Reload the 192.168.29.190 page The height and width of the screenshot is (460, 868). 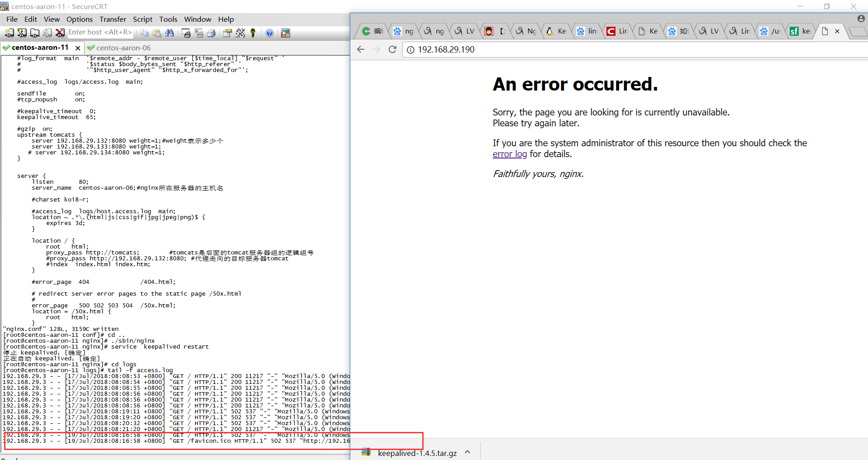pyautogui.click(x=392, y=49)
